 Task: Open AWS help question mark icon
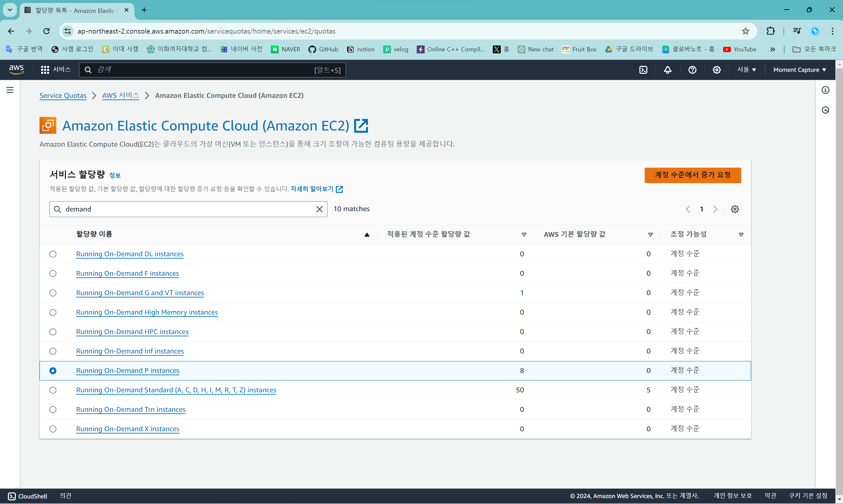(692, 70)
